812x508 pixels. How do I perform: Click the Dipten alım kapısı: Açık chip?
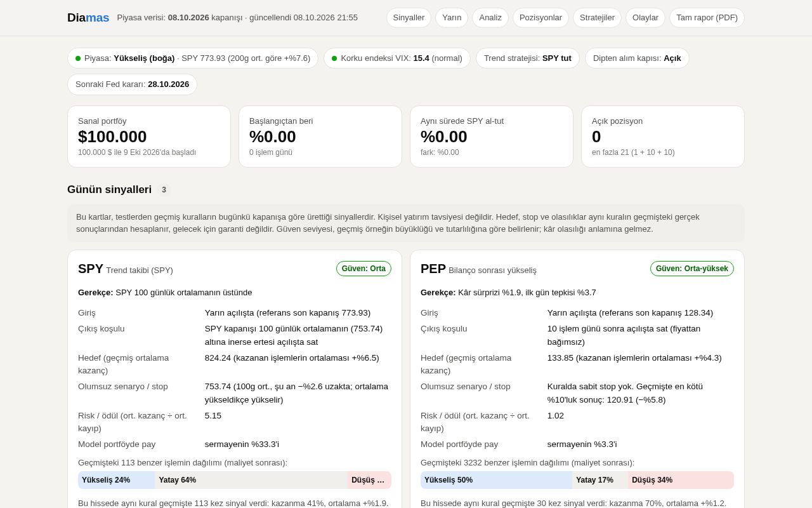coord(637,58)
